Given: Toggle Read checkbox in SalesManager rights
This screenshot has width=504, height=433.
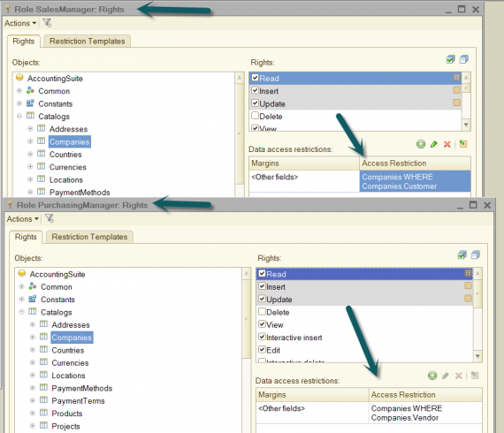Looking at the screenshot, I should tap(255, 78).
